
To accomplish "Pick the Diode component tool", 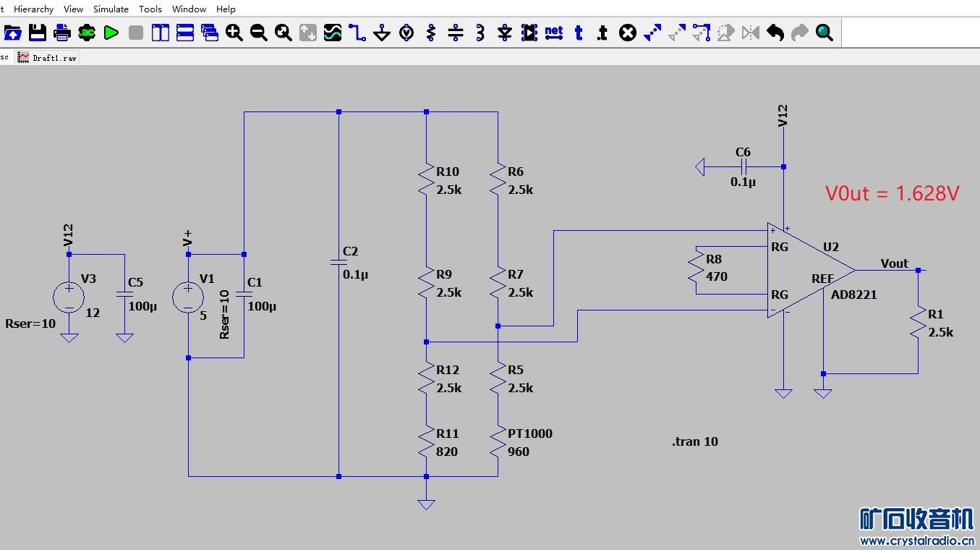I will click(505, 33).
